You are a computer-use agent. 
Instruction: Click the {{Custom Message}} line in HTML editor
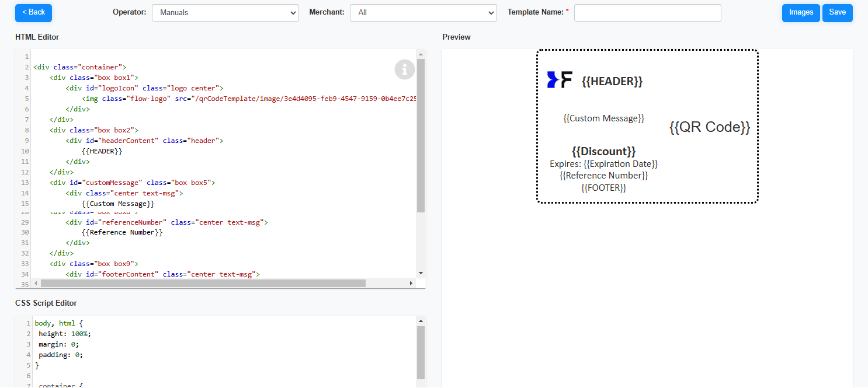[x=119, y=204]
